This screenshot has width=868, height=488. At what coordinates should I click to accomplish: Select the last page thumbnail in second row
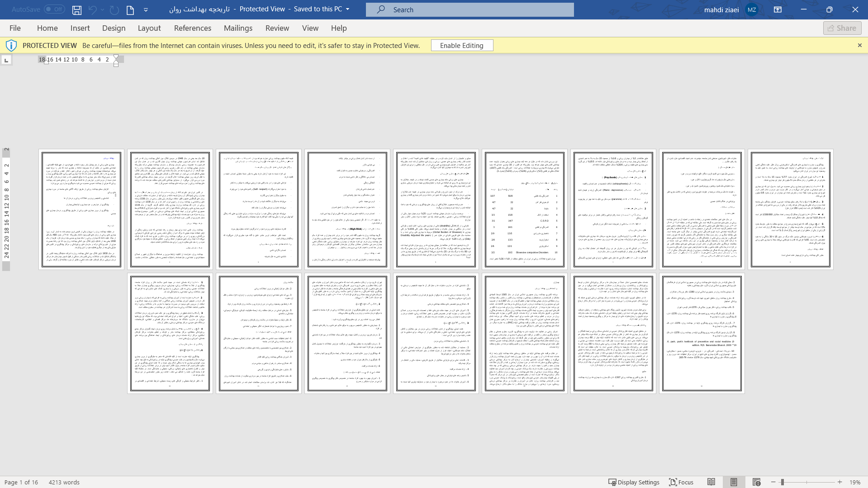click(702, 333)
